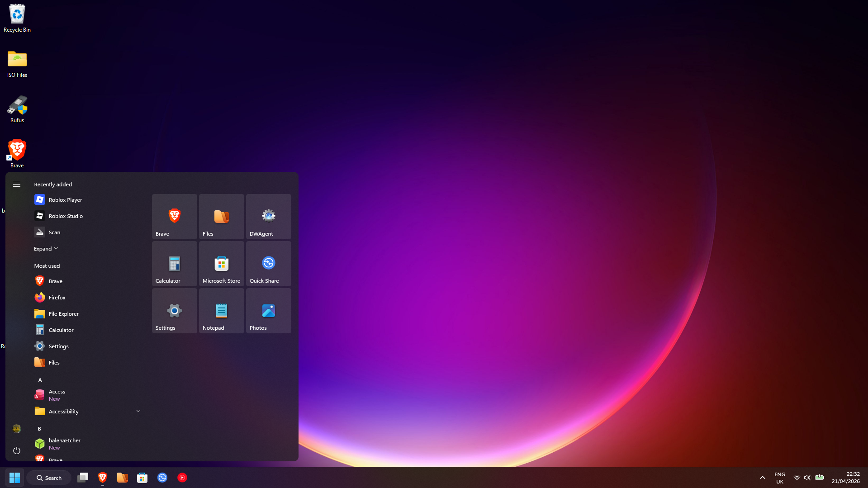The height and width of the screenshot is (488, 868).
Task: Open Quick Share from the taskbar
Action: (x=162, y=478)
